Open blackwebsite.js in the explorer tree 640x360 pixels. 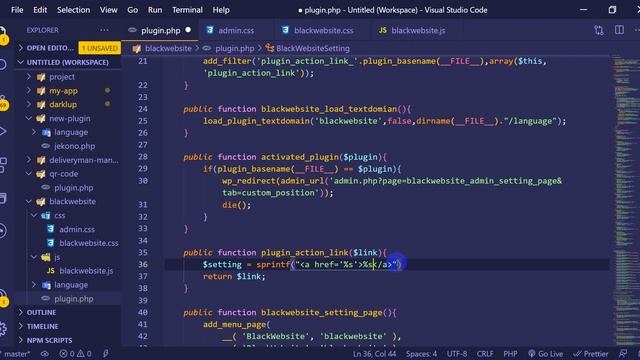[x=86, y=271]
